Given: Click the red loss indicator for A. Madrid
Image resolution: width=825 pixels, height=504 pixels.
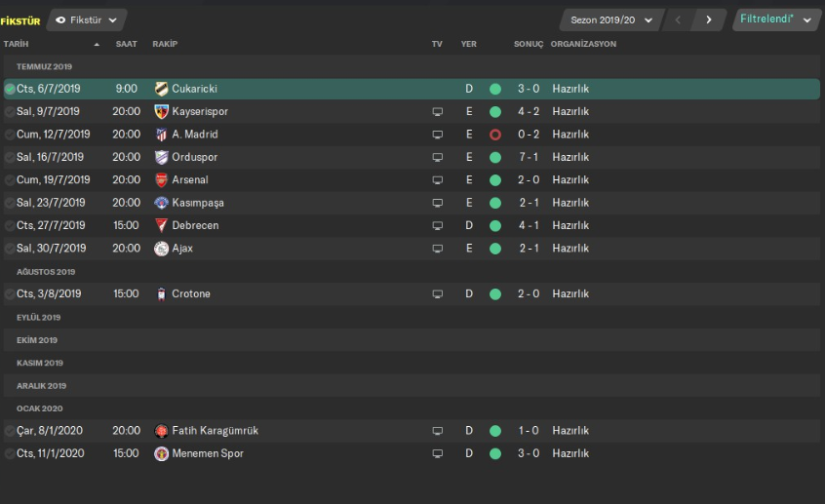Looking at the screenshot, I should click(495, 135).
